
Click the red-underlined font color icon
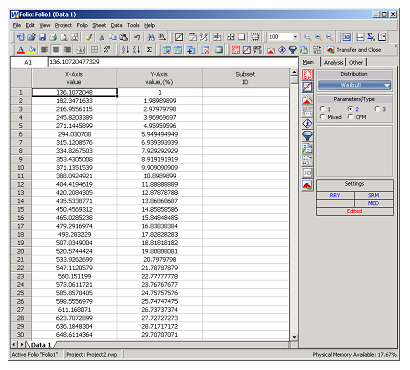21,50
